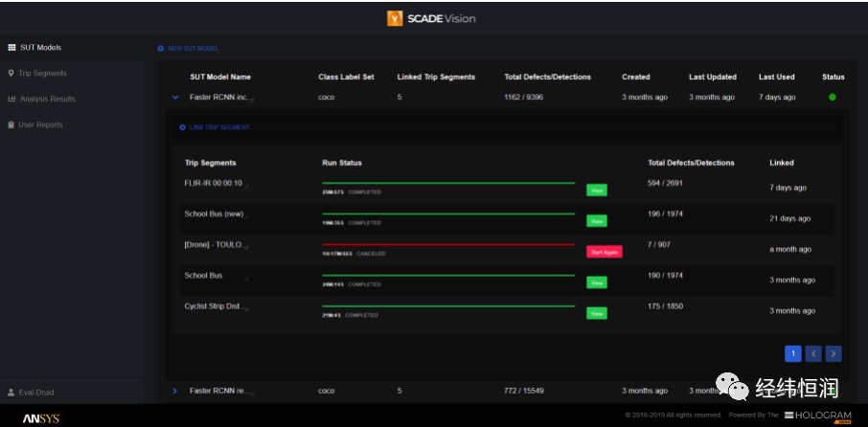Click the green status indicator dot
Viewport: 868px width, 427px height.
point(832,97)
